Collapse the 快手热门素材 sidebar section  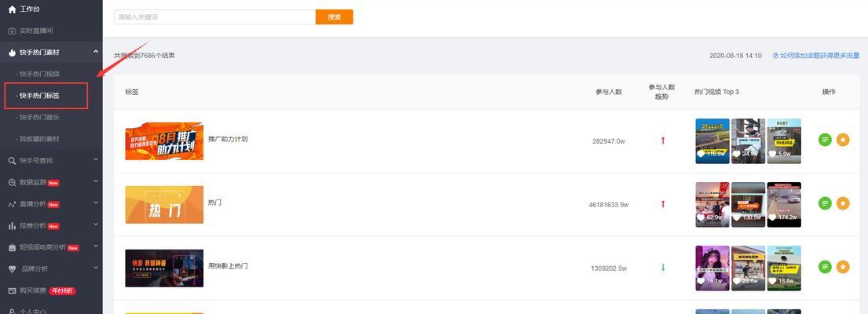tap(96, 52)
